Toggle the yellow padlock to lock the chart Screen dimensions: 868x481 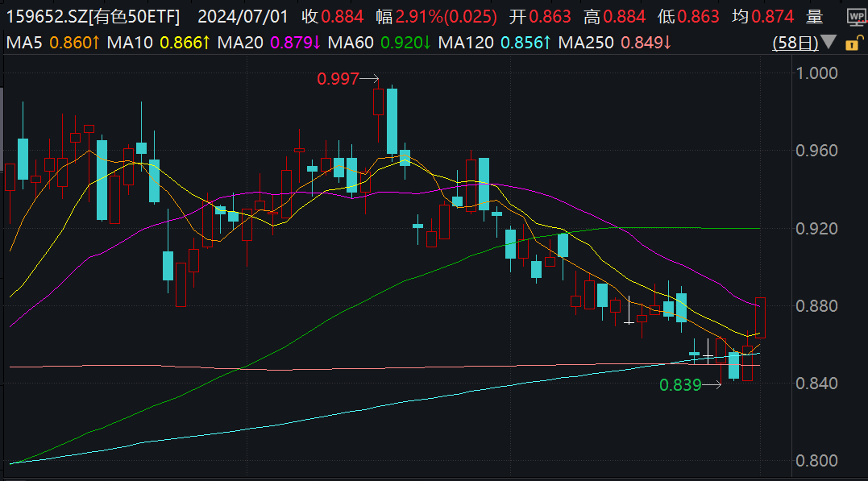tap(853, 44)
